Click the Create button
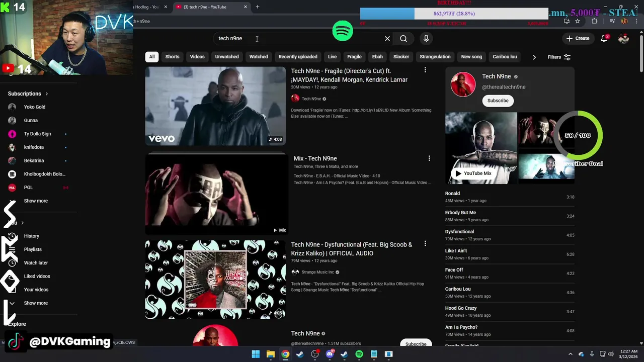The height and width of the screenshot is (362, 644). [578, 38]
